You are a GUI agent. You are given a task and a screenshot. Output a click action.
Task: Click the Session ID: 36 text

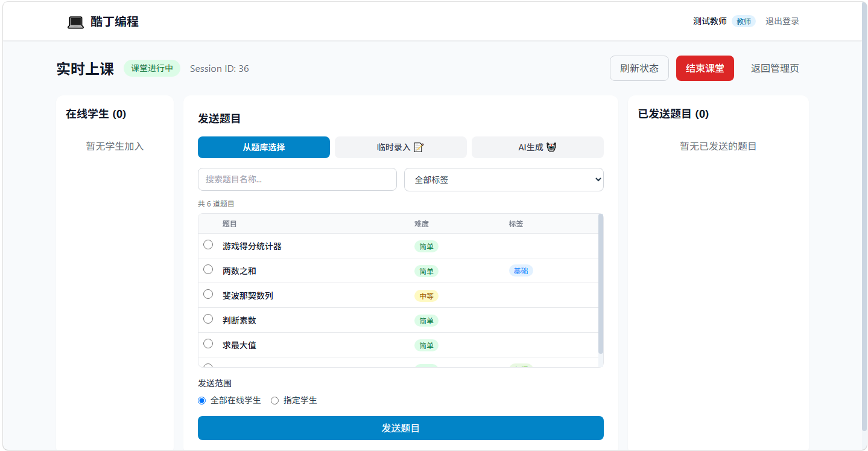pyautogui.click(x=220, y=69)
